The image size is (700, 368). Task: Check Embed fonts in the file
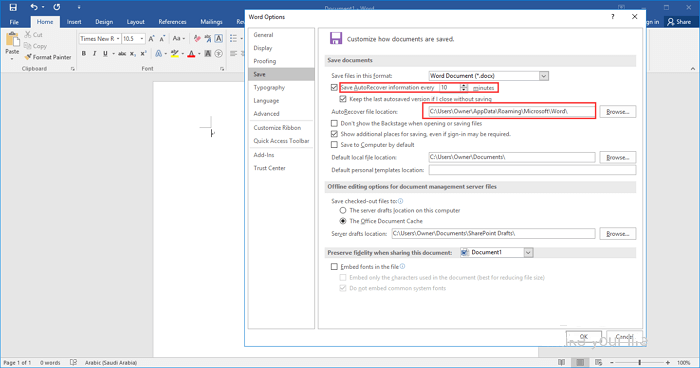point(334,267)
